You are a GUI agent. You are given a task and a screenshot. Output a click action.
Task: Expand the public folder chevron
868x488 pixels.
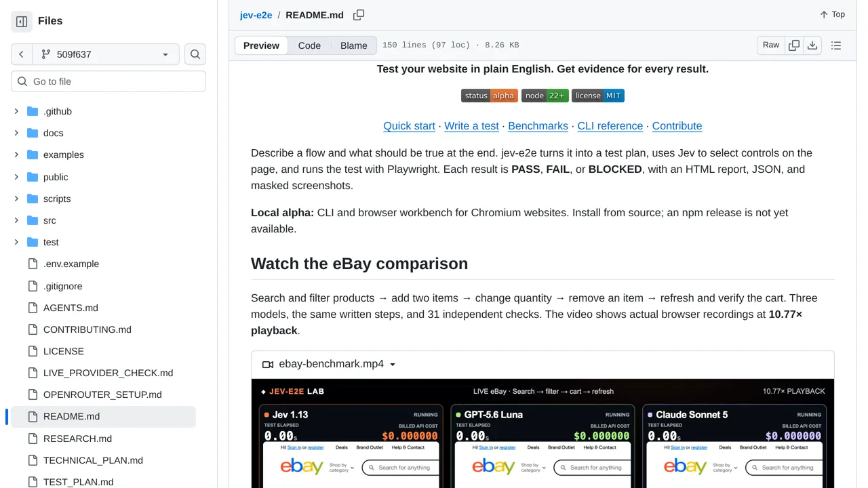pyautogui.click(x=16, y=177)
